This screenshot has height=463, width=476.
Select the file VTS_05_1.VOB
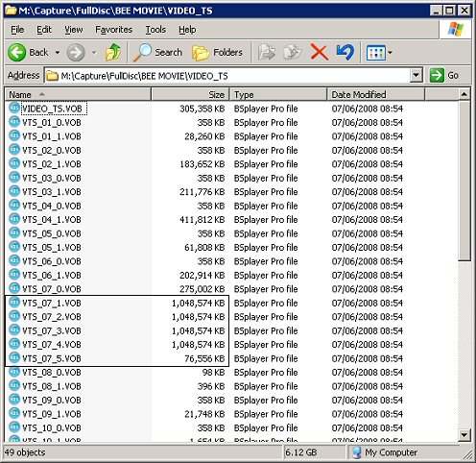click(x=52, y=248)
